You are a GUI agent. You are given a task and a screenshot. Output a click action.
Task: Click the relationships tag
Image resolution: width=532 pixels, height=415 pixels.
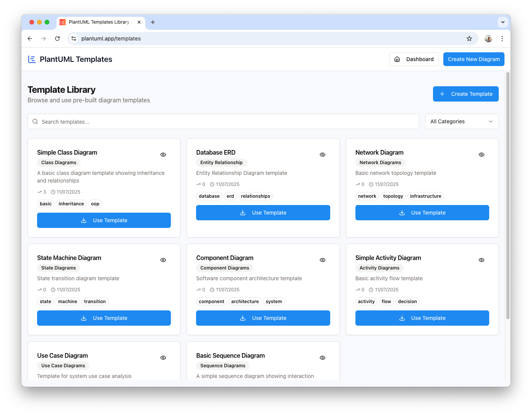click(256, 196)
